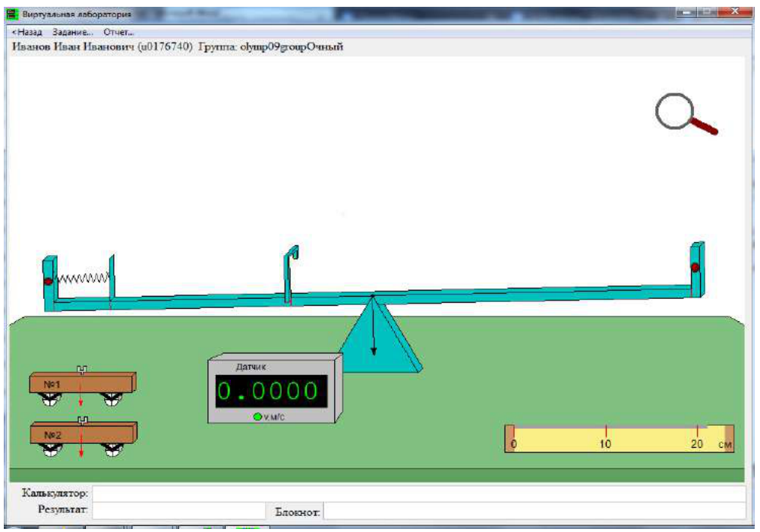
Task: Select cart №1
Action: tap(83, 386)
